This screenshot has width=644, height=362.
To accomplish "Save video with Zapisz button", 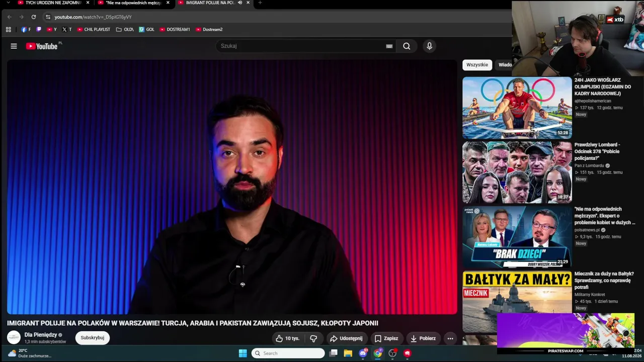I will pos(386,338).
